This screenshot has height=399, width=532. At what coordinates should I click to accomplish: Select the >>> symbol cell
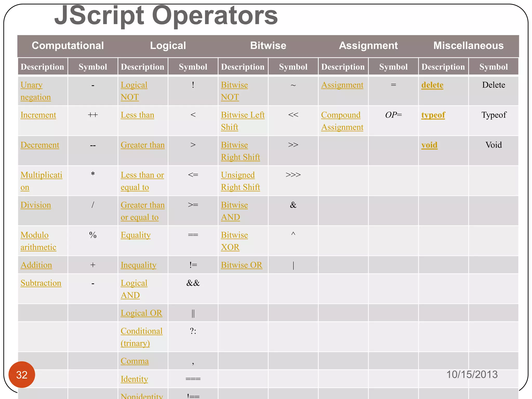293,181
